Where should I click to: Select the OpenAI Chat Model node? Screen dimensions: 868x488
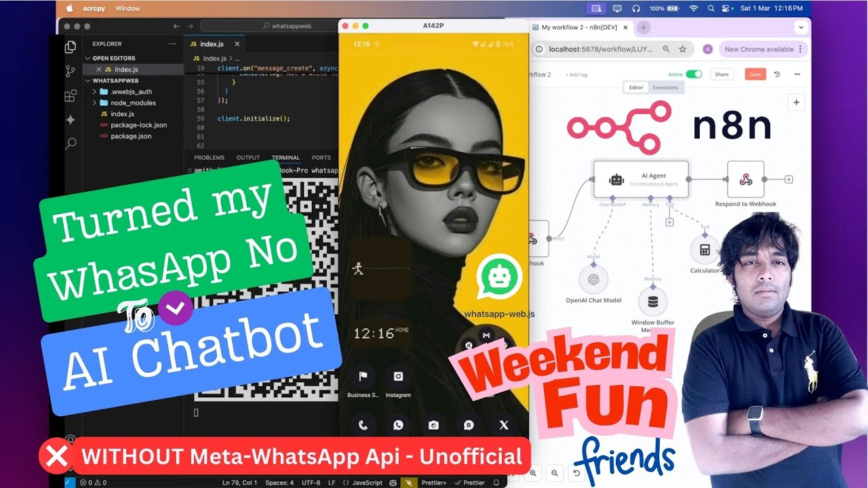[x=593, y=279]
